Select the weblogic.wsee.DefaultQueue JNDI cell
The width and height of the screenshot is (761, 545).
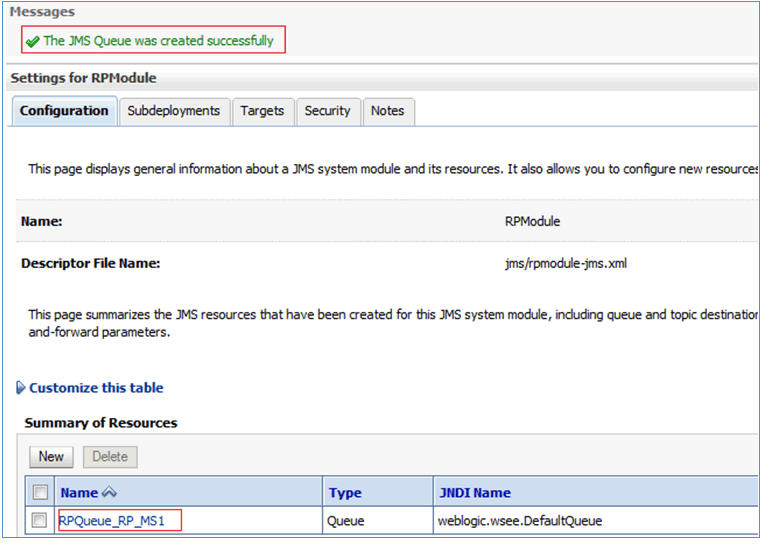[x=520, y=521]
